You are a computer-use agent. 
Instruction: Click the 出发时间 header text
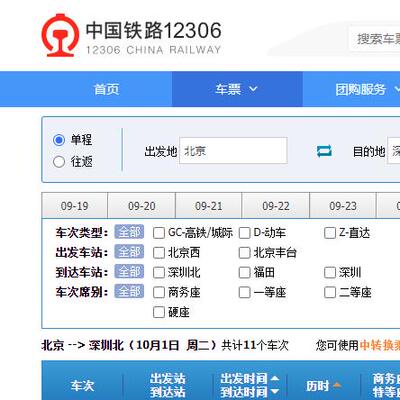[244, 379]
